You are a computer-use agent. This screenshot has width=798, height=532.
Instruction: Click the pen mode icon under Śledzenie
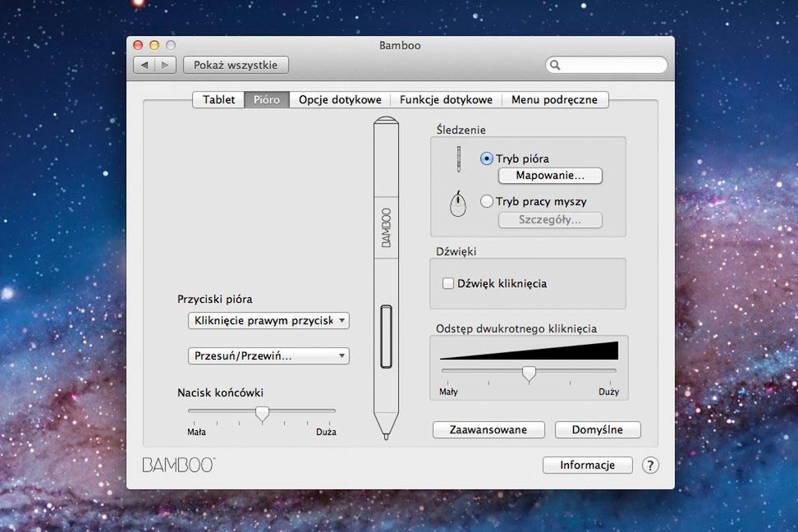pos(459,159)
